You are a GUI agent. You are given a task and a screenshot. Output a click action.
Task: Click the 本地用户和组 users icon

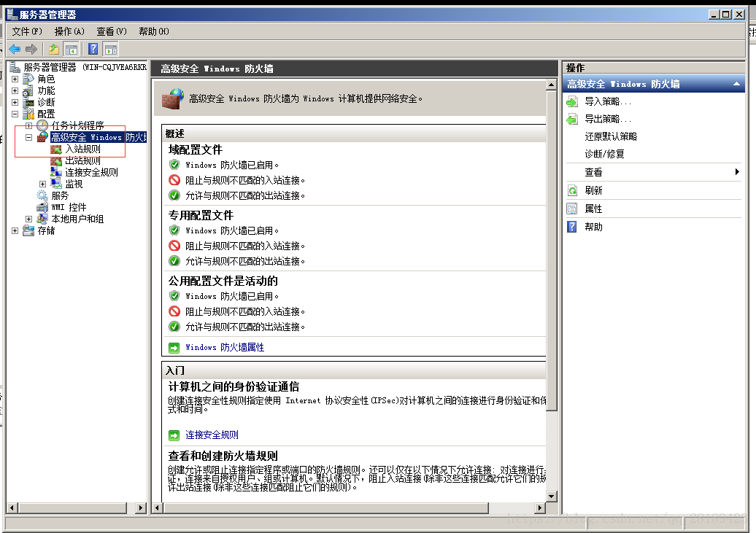(42, 218)
